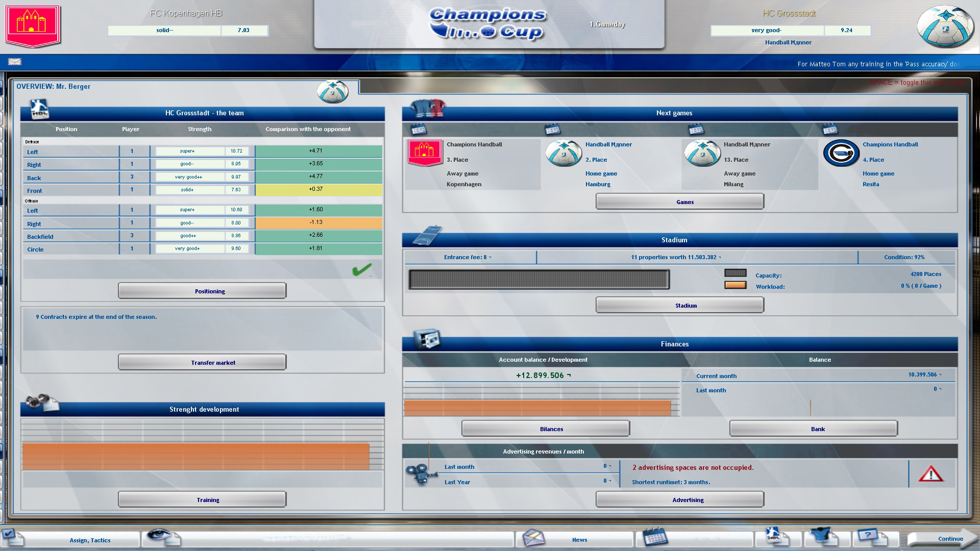The width and height of the screenshot is (980, 551).
Task: Click the red warning triangle in the advertising panel
Action: 932,473
